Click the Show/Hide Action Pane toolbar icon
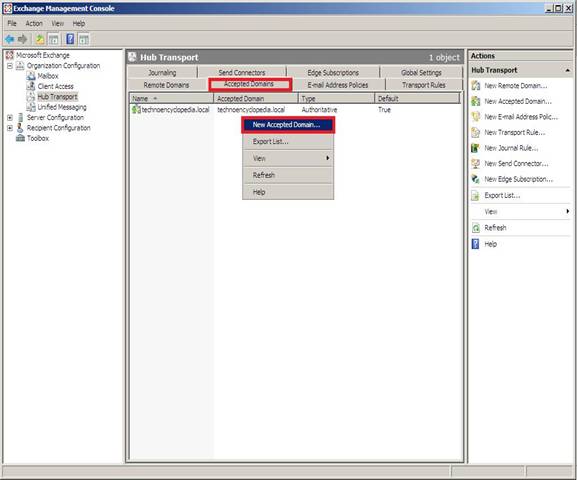 point(84,39)
